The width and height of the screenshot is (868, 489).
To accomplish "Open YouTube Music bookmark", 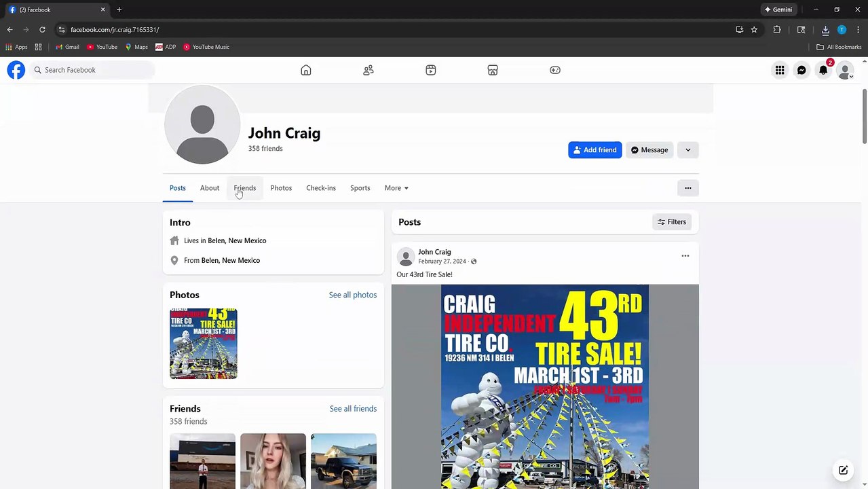I will pos(206,47).
